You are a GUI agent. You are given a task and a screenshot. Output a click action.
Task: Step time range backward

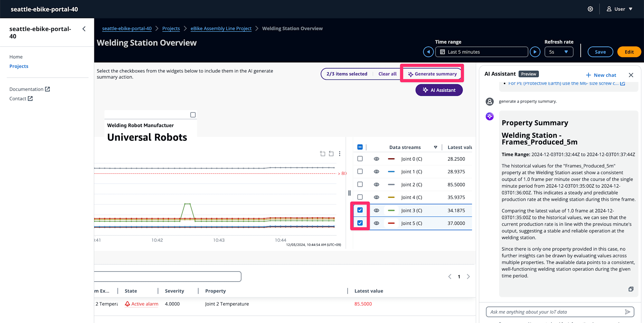428,52
